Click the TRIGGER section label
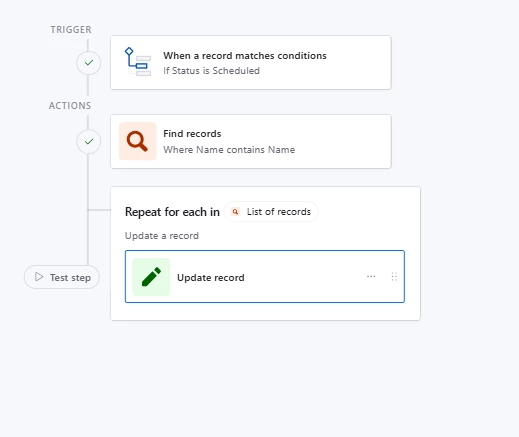 pyautogui.click(x=71, y=30)
